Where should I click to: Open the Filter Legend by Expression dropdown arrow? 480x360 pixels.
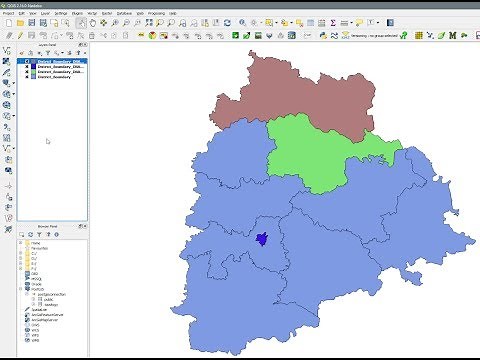pyautogui.click(x=62, y=53)
